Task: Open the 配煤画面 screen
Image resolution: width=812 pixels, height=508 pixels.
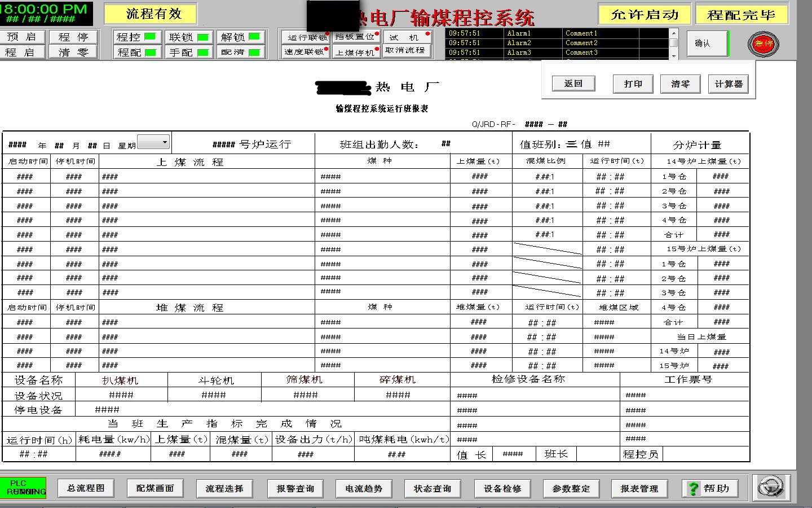Action: click(156, 488)
